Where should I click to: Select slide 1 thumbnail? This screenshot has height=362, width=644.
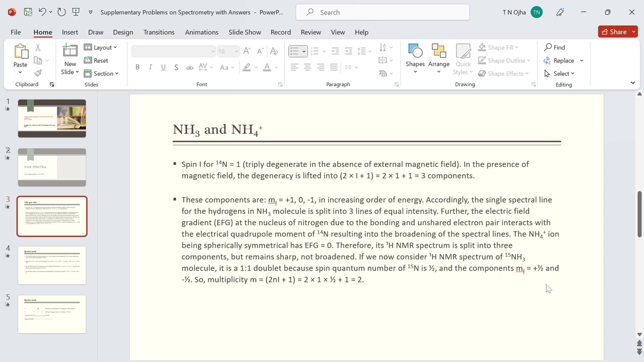tap(52, 118)
